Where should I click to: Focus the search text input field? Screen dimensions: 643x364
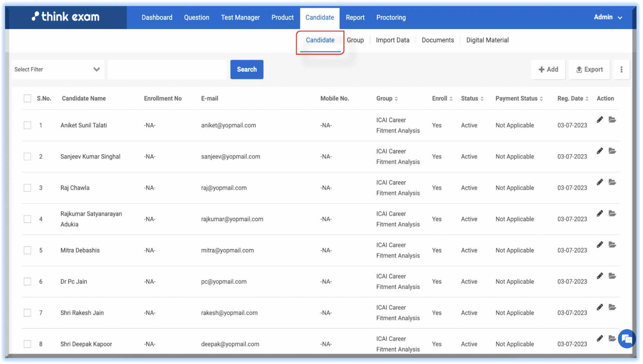point(167,70)
